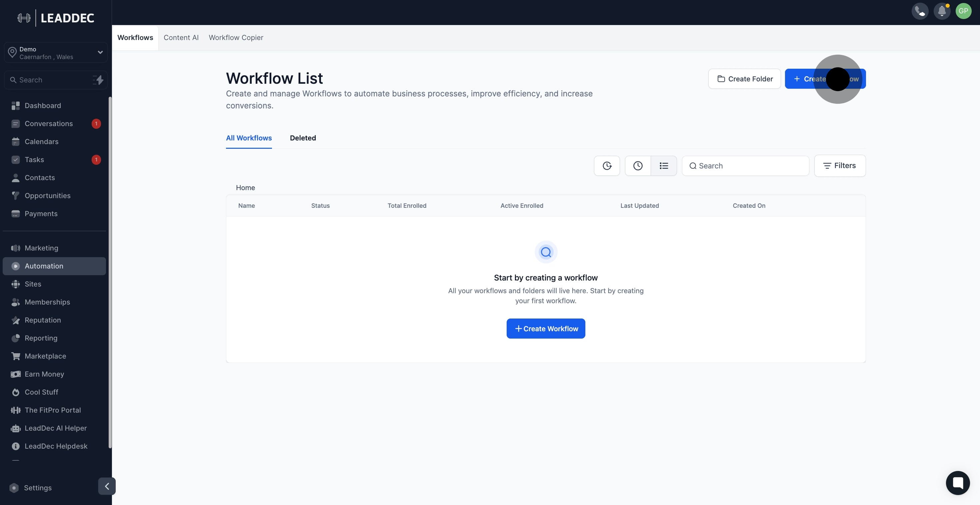Open the Filters panel
The height and width of the screenshot is (505, 980).
click(x=840, y=165)
